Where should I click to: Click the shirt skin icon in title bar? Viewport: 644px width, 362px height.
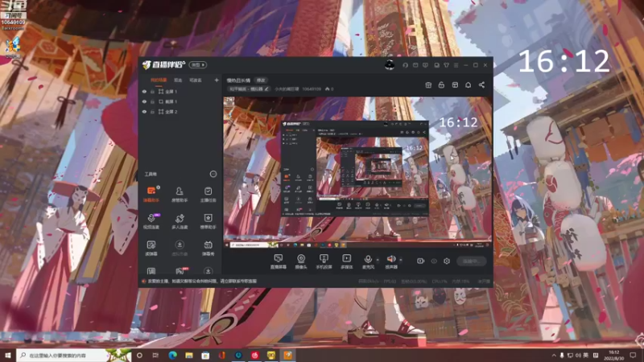point(446,65)
